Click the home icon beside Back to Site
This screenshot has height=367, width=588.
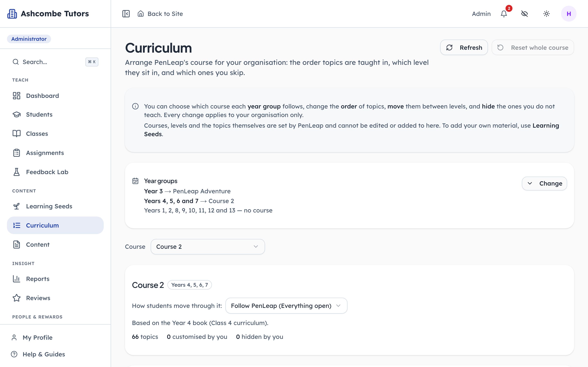point(141,14)
